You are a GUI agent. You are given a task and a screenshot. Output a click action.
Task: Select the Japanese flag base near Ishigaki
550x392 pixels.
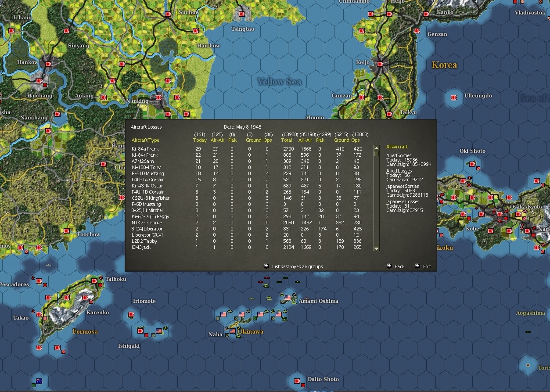tap(140, 331)
